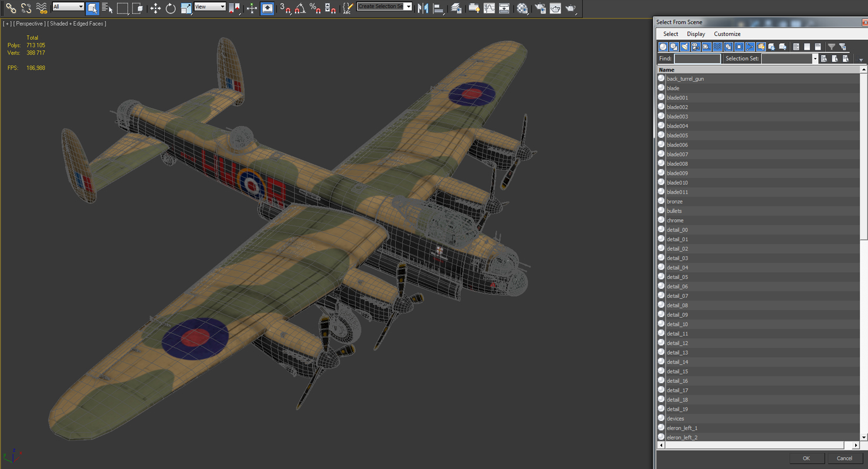Open the View reference coordinate dropdown
Viewport: 868px width, 469px height.
point(210,6)
